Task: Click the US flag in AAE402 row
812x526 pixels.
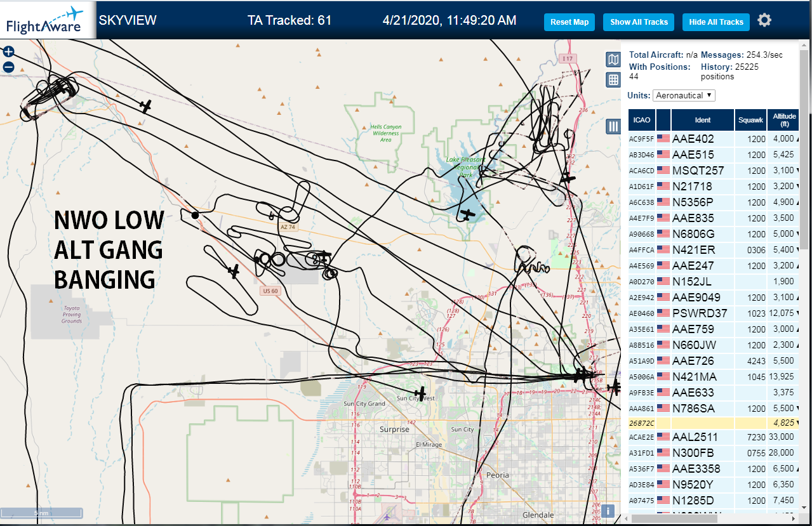Action: 663,139
